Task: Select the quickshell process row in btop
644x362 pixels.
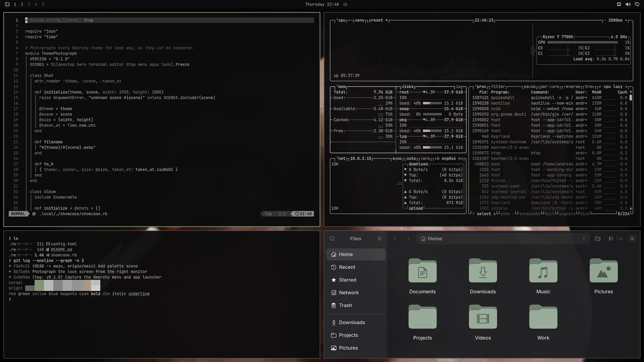Action: pos(549,98)
